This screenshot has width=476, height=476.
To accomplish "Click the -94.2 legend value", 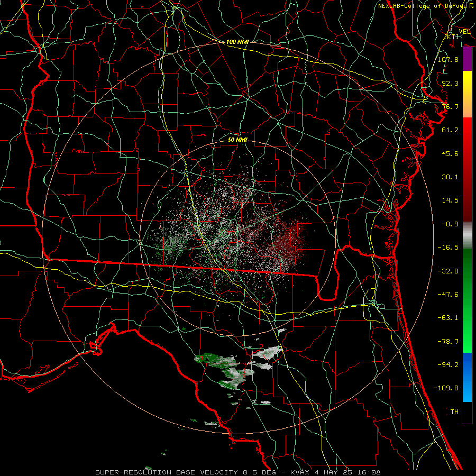I will [x=448, y=365].
